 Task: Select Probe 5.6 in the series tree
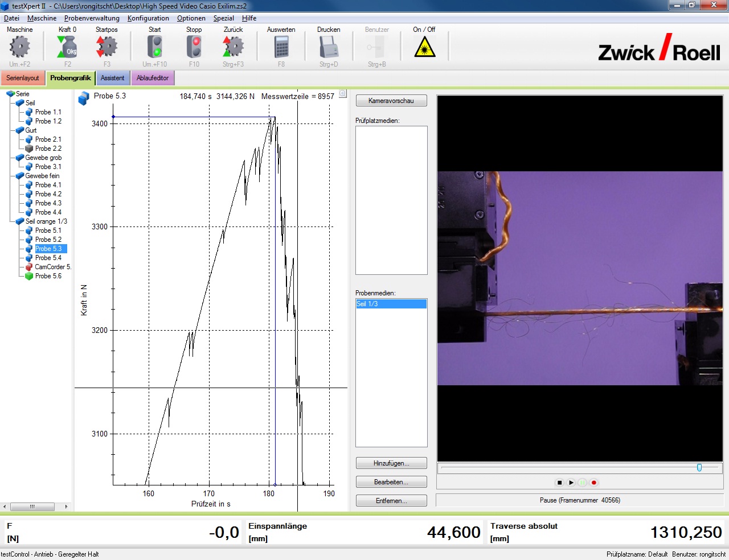click(49, 276)
